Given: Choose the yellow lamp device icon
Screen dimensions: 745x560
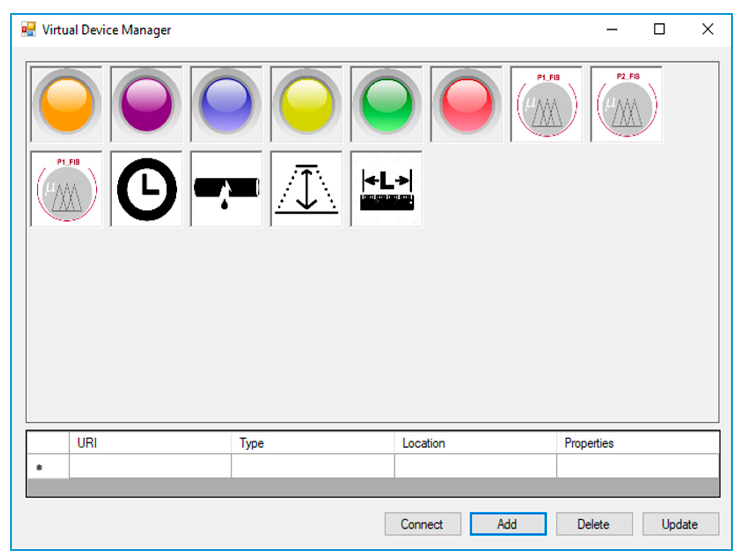Looking at the screenshot, I should [x=306, y=104].
